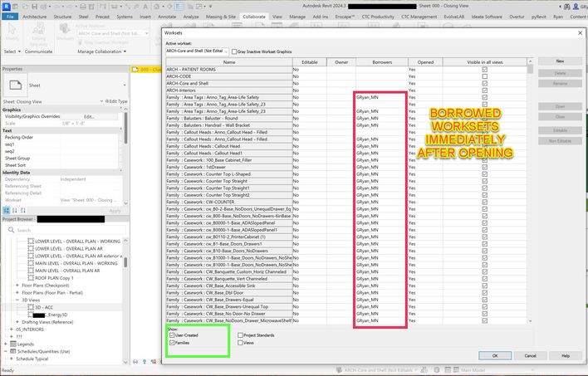Click the binoculars search icon in title bar
This screenshot has height=376, width=588.
tap(567, 7)
